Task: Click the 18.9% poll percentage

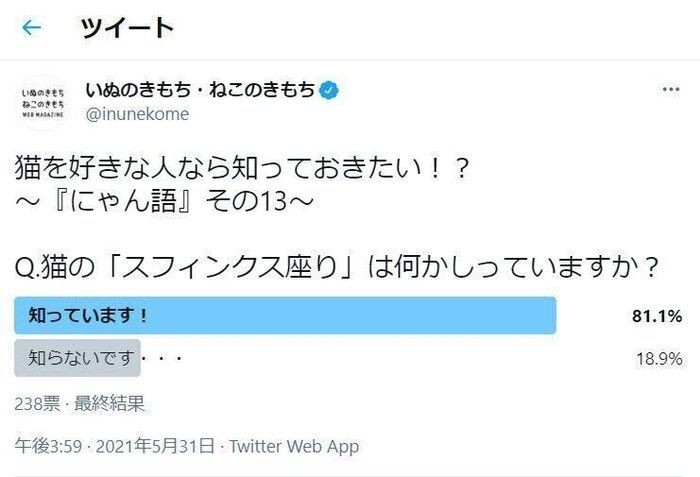Action: 659,359
